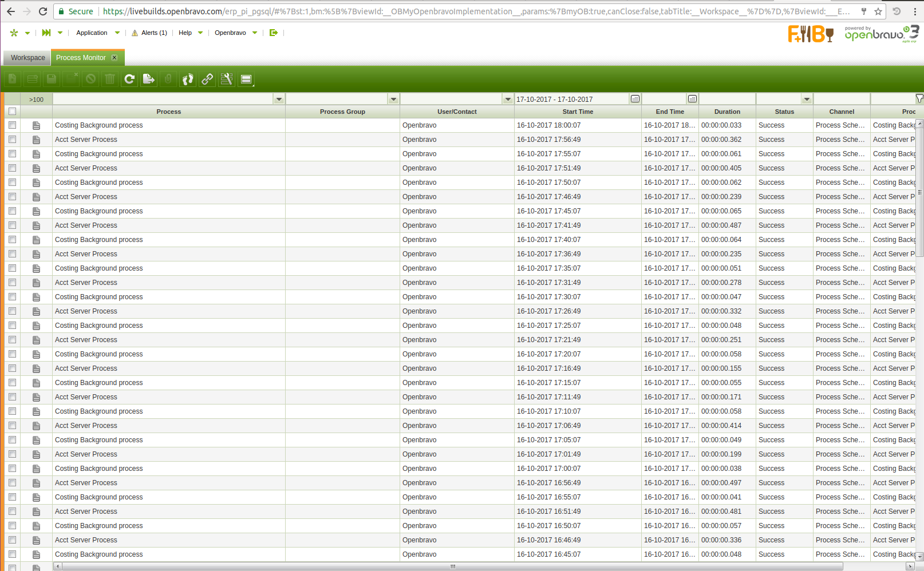Open the wrench personalization icon

[x=227, y=80]
